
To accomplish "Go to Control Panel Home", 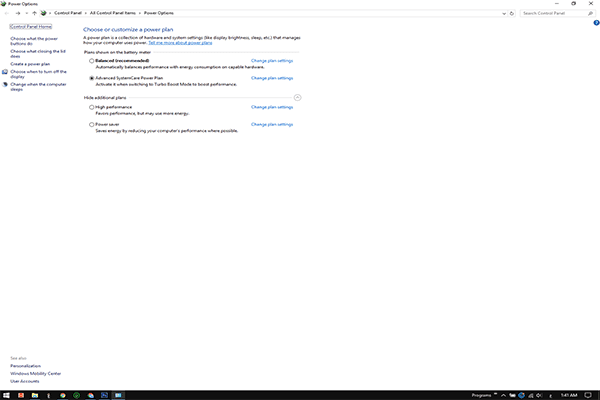I will 31,26.
